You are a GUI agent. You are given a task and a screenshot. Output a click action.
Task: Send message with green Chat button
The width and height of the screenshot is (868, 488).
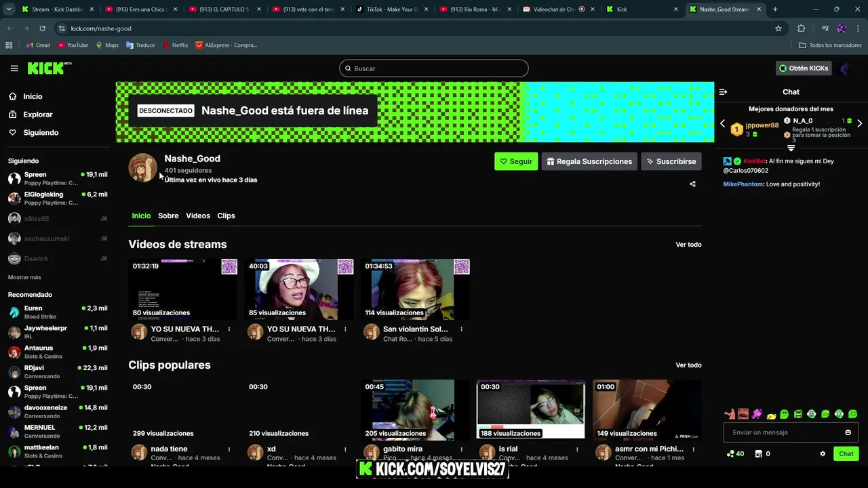[846, 454]
